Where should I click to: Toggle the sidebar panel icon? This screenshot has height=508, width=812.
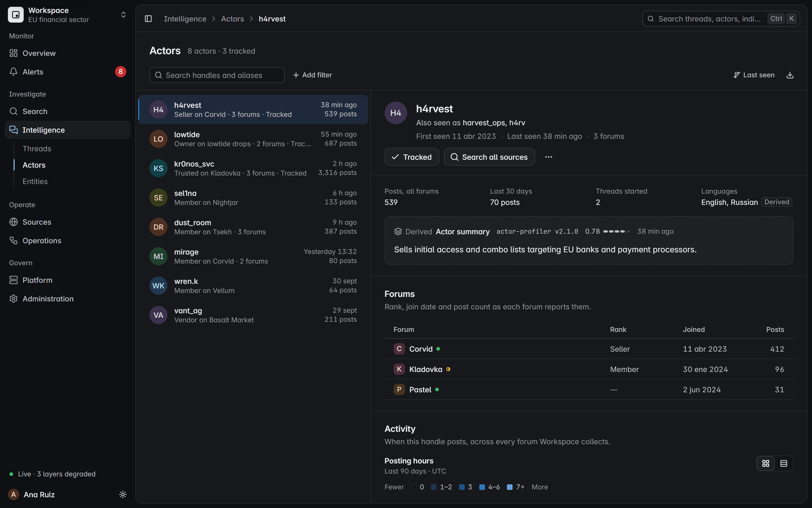click(x=148, y=19)
